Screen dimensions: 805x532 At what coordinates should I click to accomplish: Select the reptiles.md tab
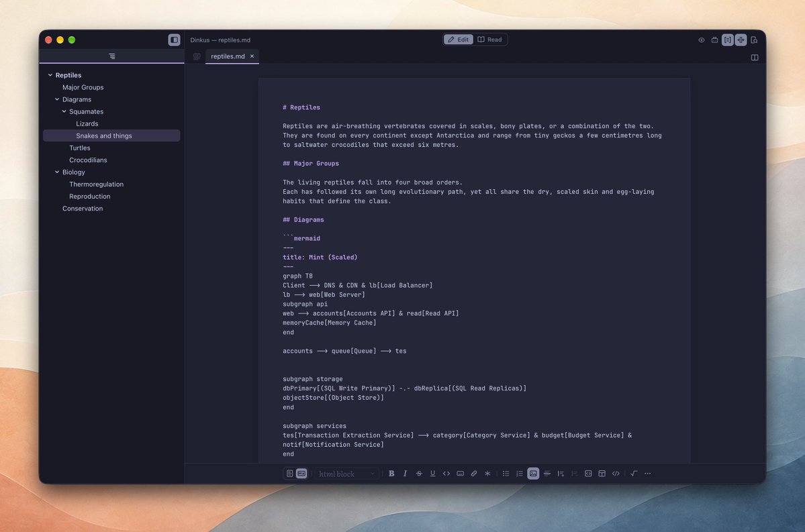[228, 56]
